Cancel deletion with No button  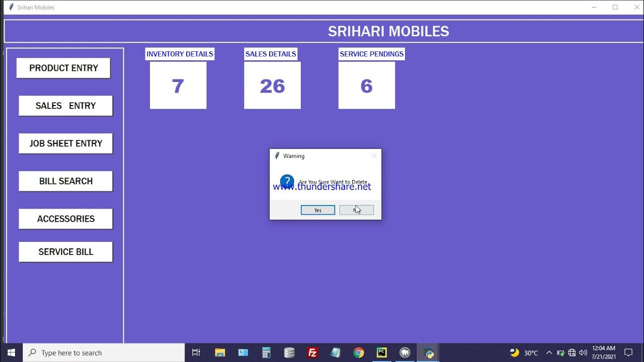pyautogui.click(x=356, y=210)
